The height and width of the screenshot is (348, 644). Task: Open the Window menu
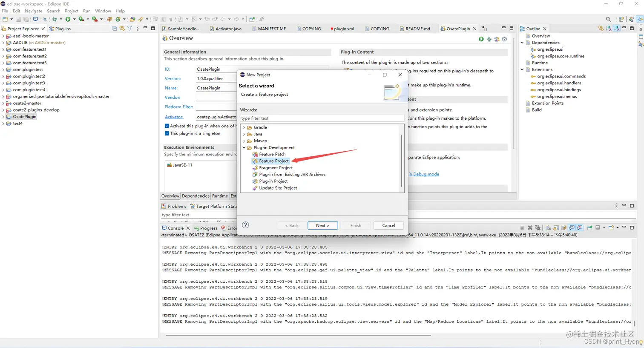[x=103, y=11]
